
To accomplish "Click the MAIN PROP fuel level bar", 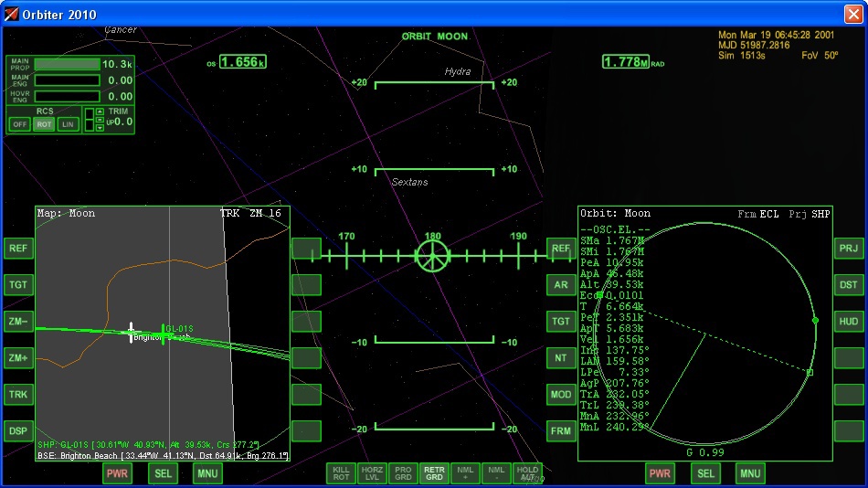I will tap(67, 64).
